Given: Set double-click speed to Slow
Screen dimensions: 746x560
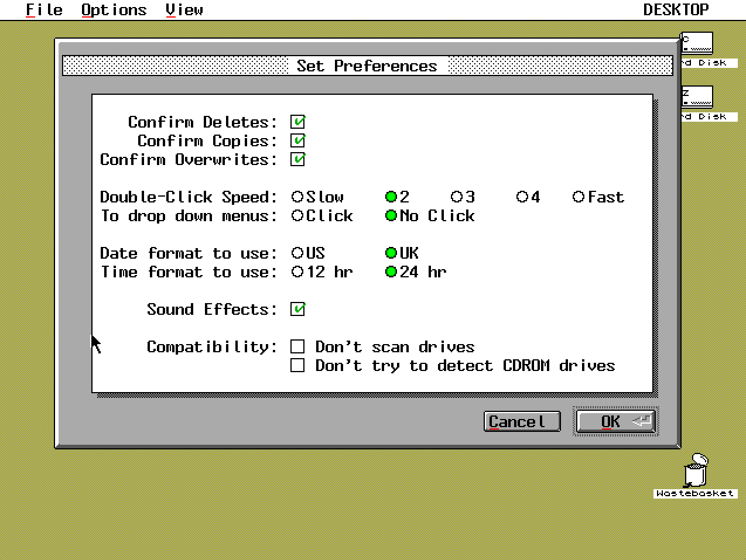Looking at the screenshot, I should click(317, 197).
